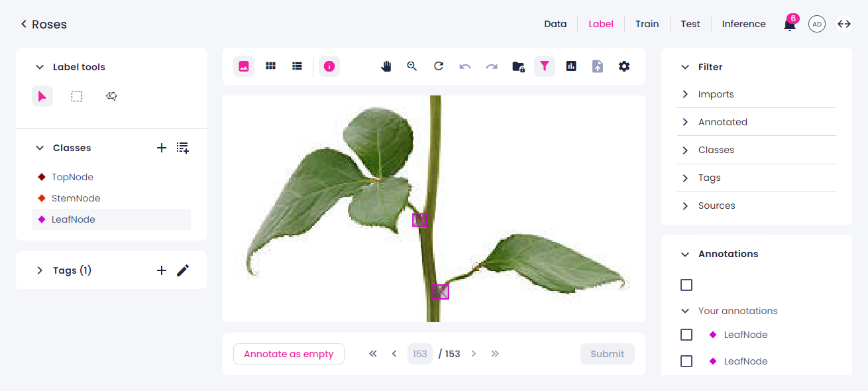Viewport: 868px width, 391px height.
Task: Open notifications bell with 6 badge
Action: (x=790, y=24)
